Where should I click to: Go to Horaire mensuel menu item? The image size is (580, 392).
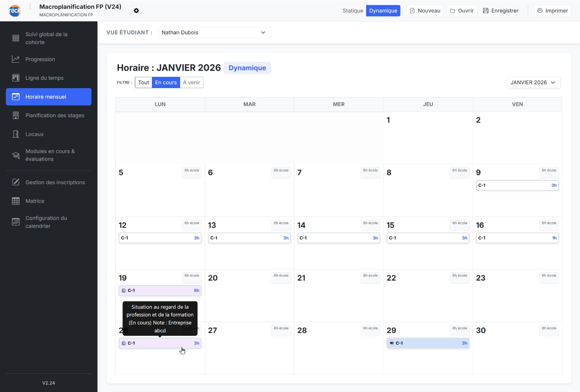pos(49,97)
